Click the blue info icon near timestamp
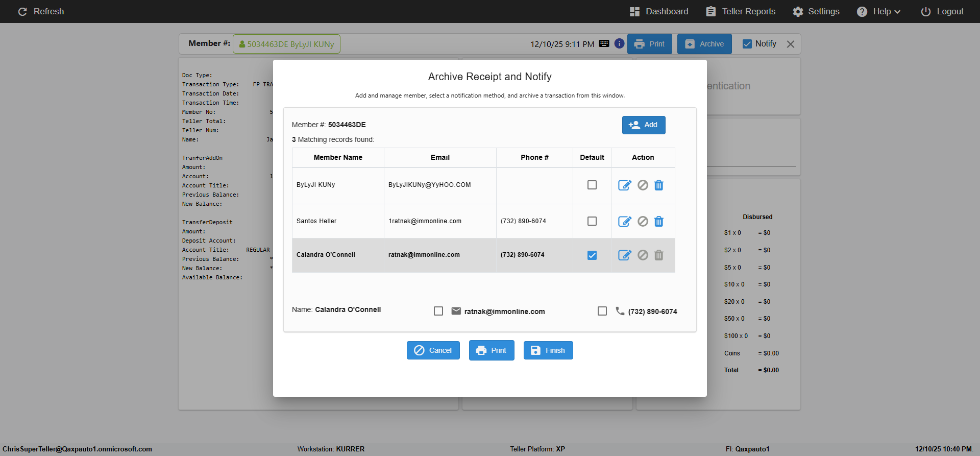 [619, 44]
